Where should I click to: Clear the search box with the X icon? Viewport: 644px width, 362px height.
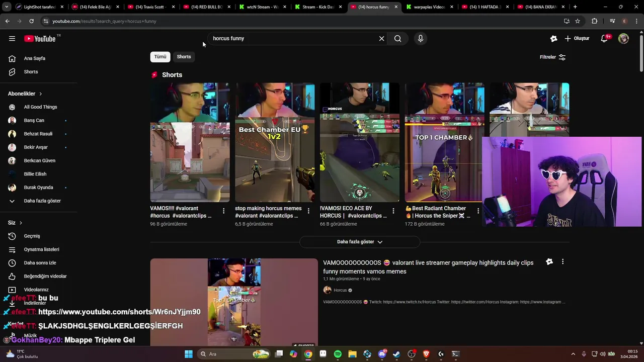point(381,39)
